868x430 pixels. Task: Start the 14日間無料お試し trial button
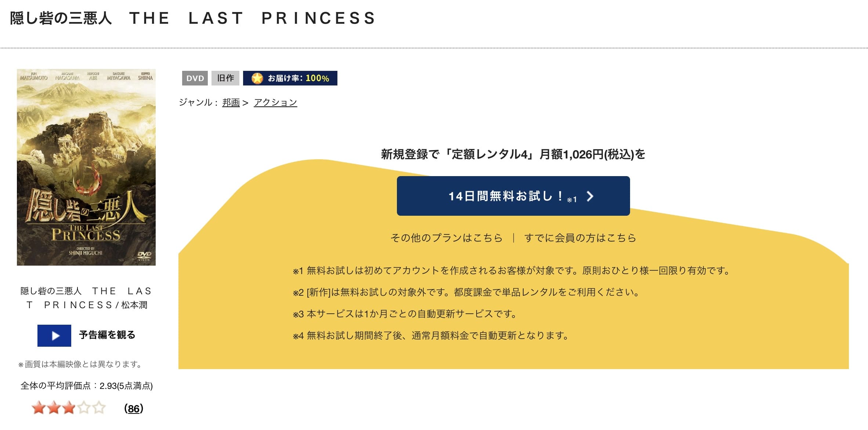click(513, 196)
